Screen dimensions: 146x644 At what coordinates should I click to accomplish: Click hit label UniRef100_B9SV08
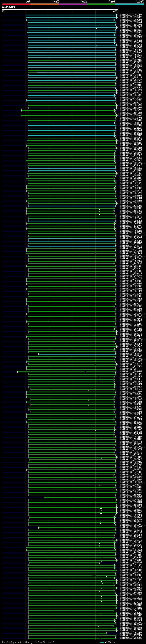(x=131, y=115)
